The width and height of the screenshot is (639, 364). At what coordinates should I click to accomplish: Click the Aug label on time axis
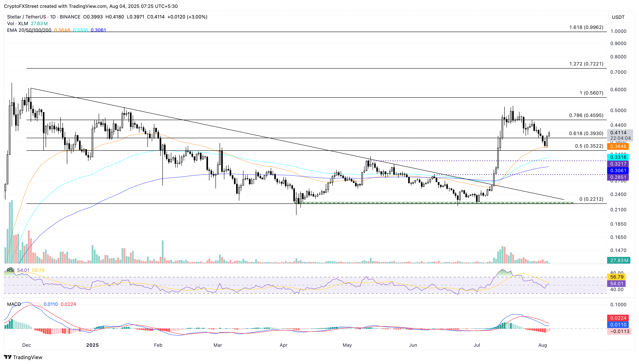click(542, 345)
